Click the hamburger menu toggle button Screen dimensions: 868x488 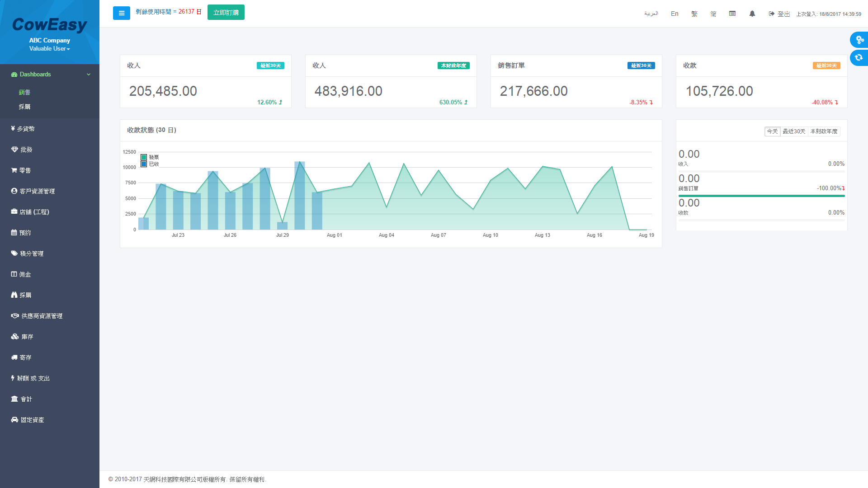click(x=121, y=13)
